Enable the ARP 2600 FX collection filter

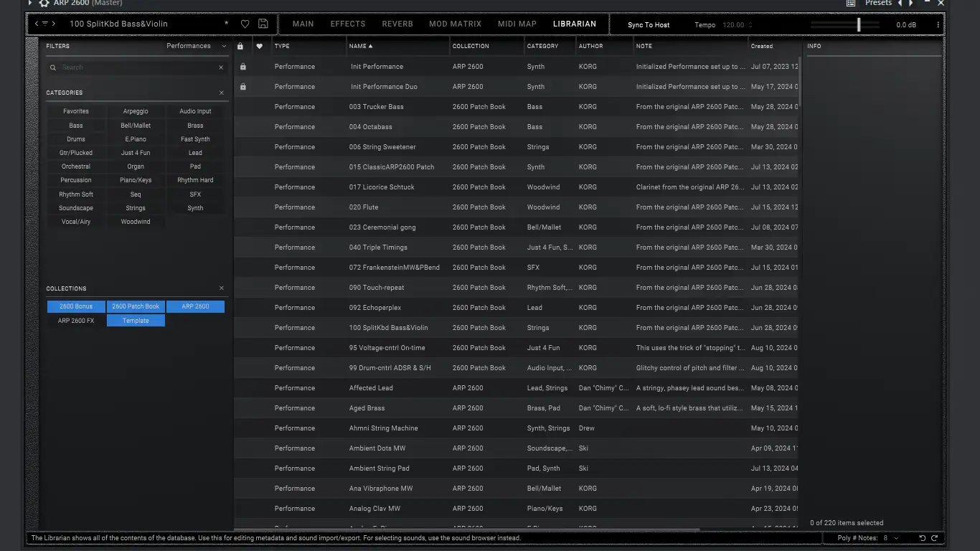pos(76,321)
